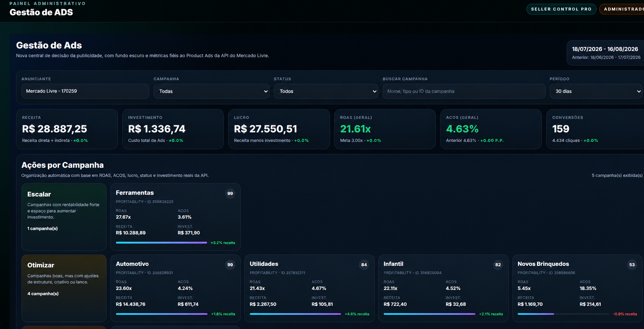
Task: Click the 4.434 cliques text
Action: point(566,141)
